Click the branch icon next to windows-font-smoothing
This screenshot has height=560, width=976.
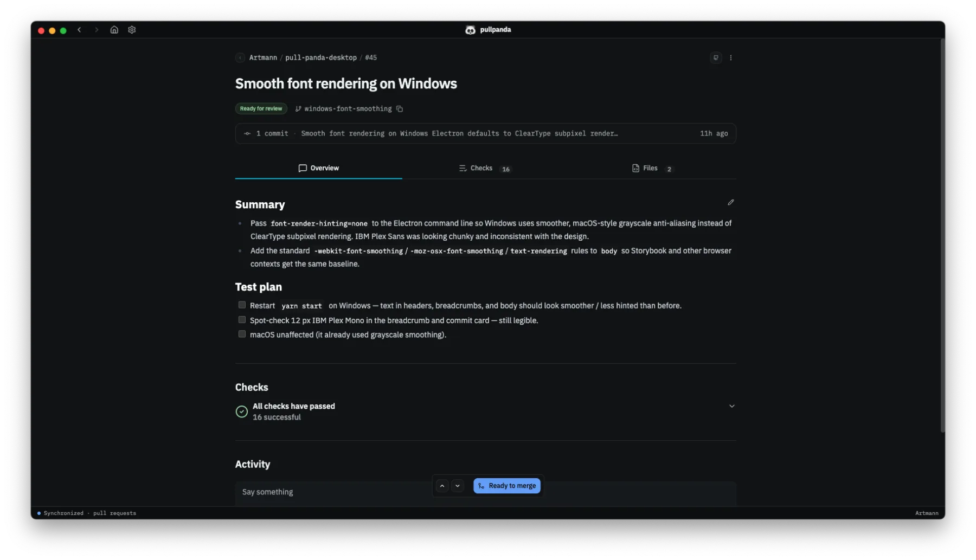(x=298, y=109)
